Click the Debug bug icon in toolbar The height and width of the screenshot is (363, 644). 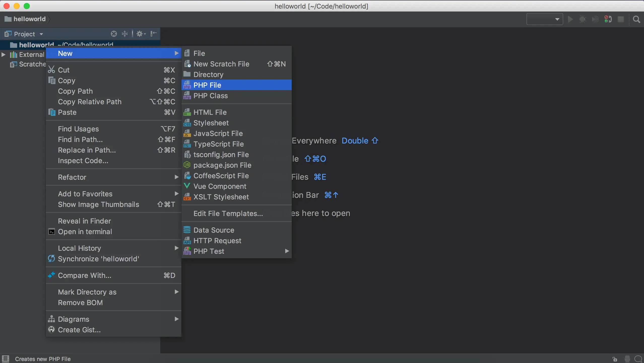(583, 19)
